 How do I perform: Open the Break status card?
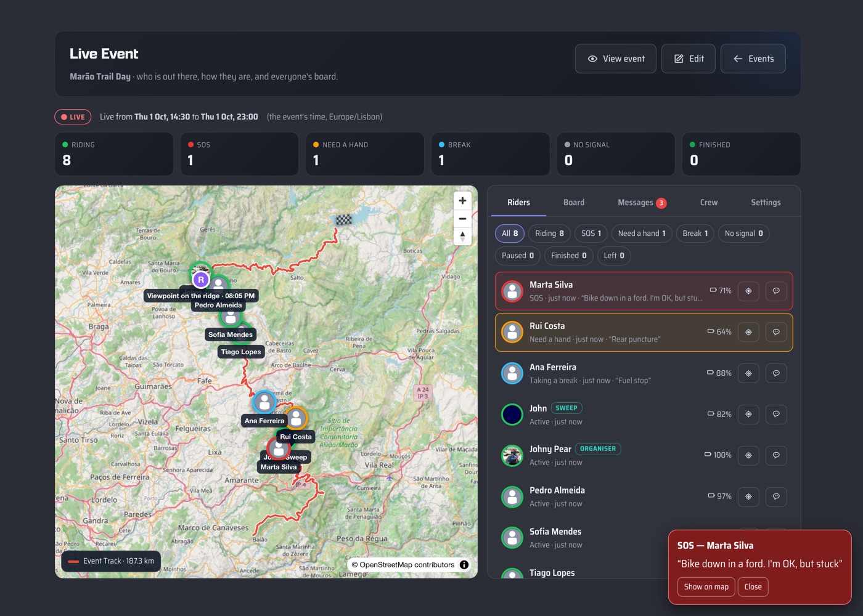click(491, 154)
